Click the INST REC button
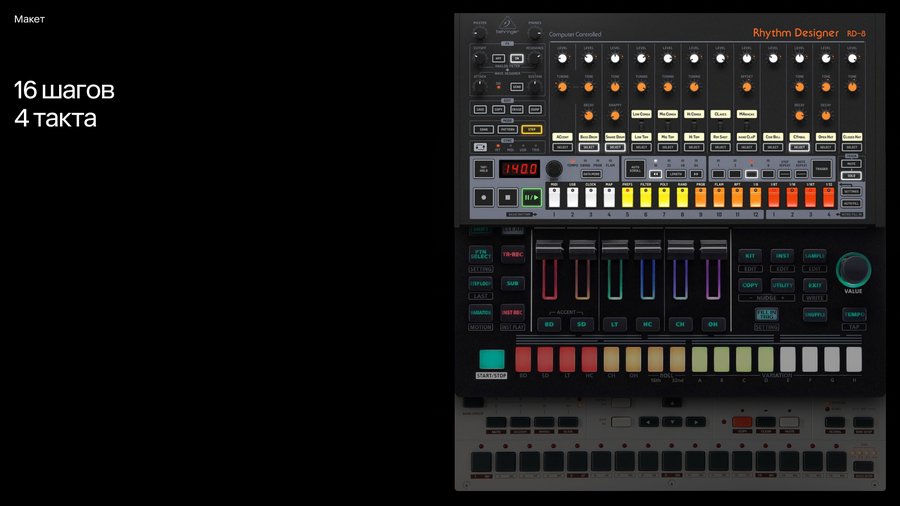900x506 pixels. pyautogui.click(x=512, y=313)
